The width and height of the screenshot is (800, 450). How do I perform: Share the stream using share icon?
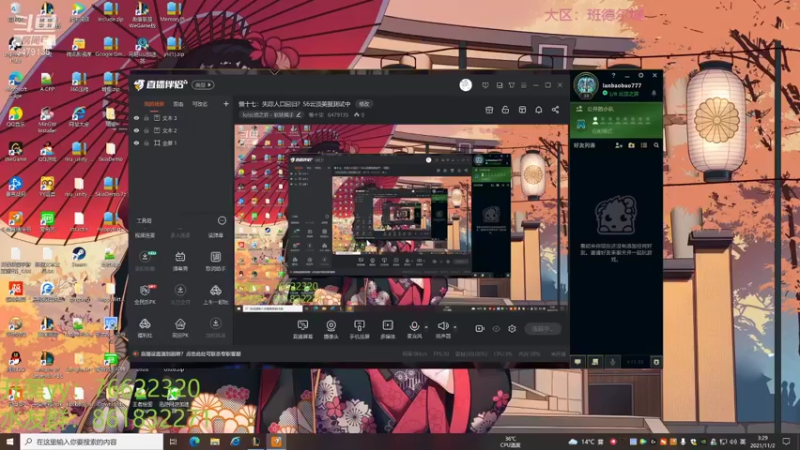[x=555, y=110]
